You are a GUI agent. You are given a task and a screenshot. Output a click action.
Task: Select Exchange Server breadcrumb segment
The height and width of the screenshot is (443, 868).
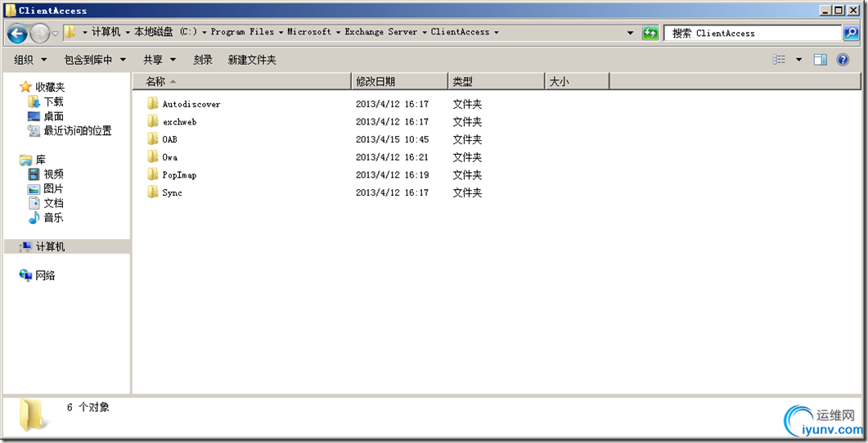(381, 32)
